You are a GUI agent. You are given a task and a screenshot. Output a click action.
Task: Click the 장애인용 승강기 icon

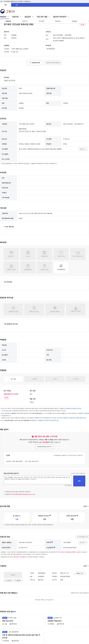(x=34, y=309)
